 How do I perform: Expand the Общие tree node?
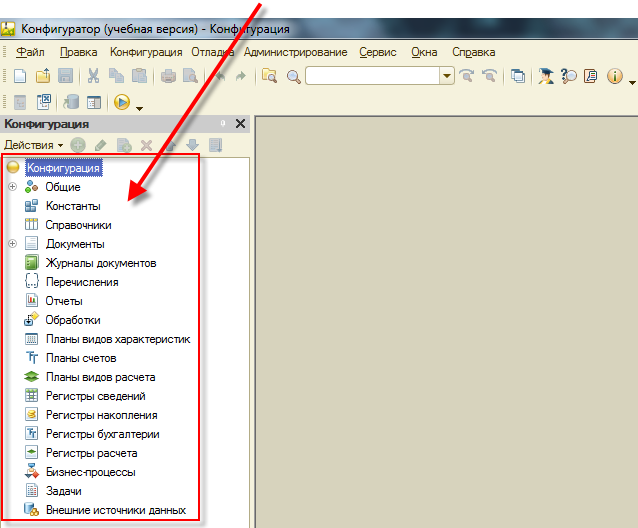[x=12, y=187]
